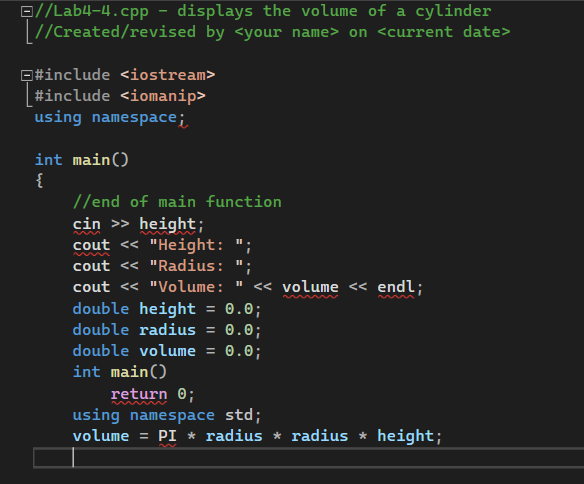
Task: Click the "Height: " string literal
Action: (x=196, y=245)
